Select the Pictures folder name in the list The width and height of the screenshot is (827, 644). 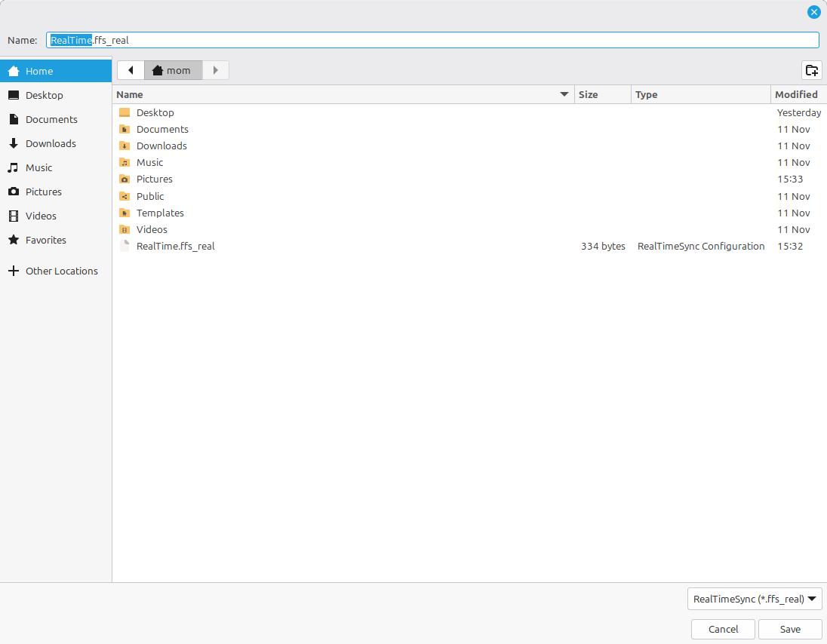155,179
